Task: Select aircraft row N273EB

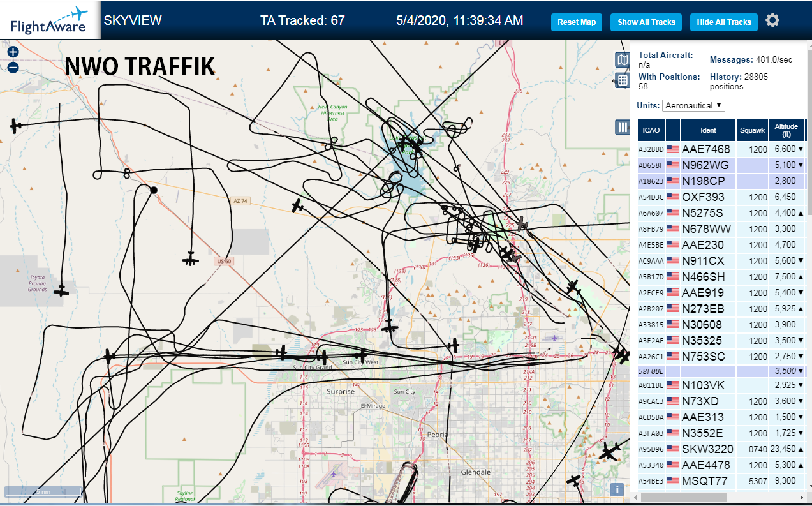Action: 721,309
